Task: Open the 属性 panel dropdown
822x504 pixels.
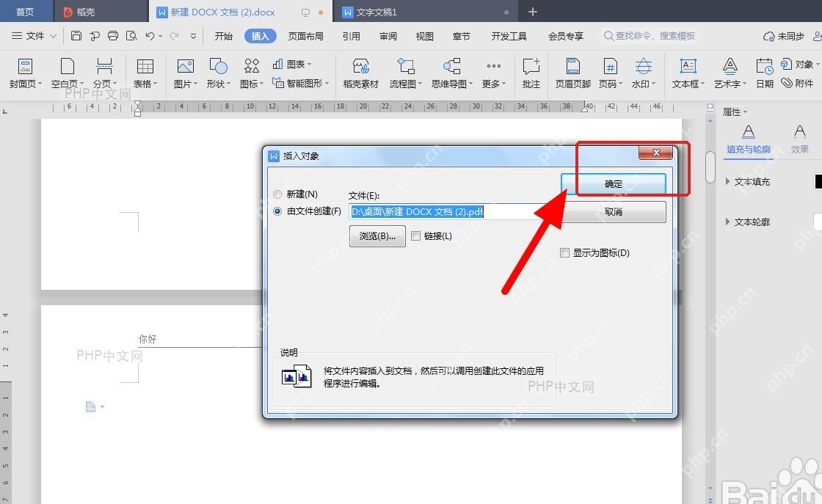Action: (735, 112)
